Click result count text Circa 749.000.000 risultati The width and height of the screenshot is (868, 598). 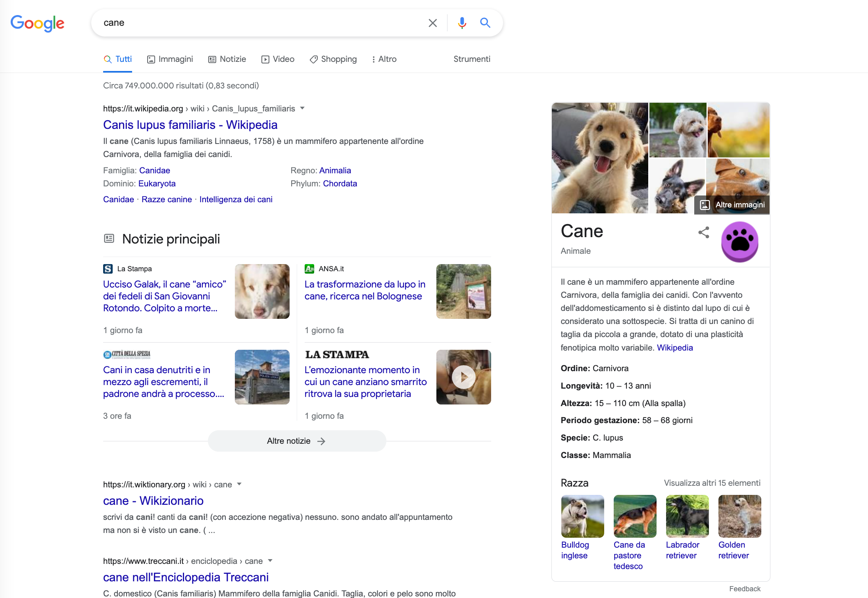[x=181, y=86]
